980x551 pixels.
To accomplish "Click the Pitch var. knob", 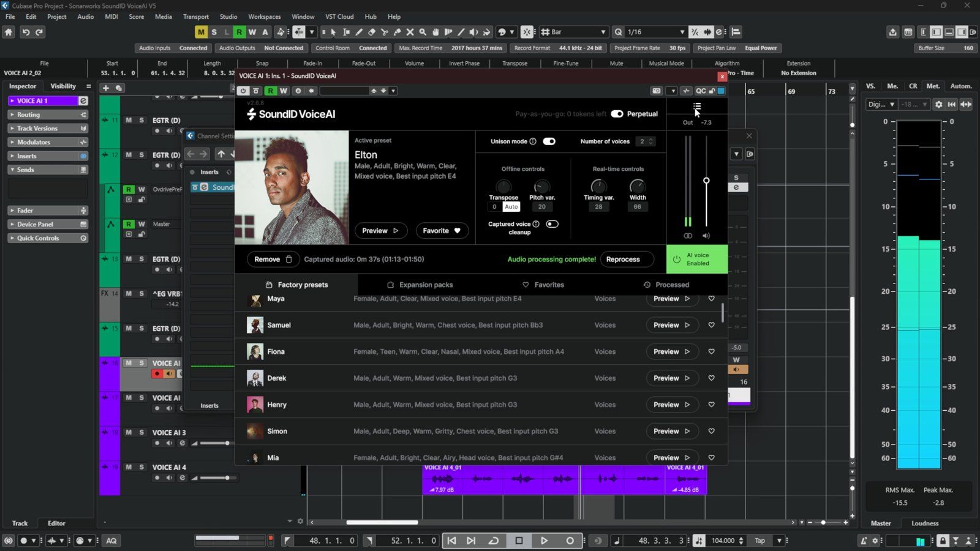I will (541, 186).
